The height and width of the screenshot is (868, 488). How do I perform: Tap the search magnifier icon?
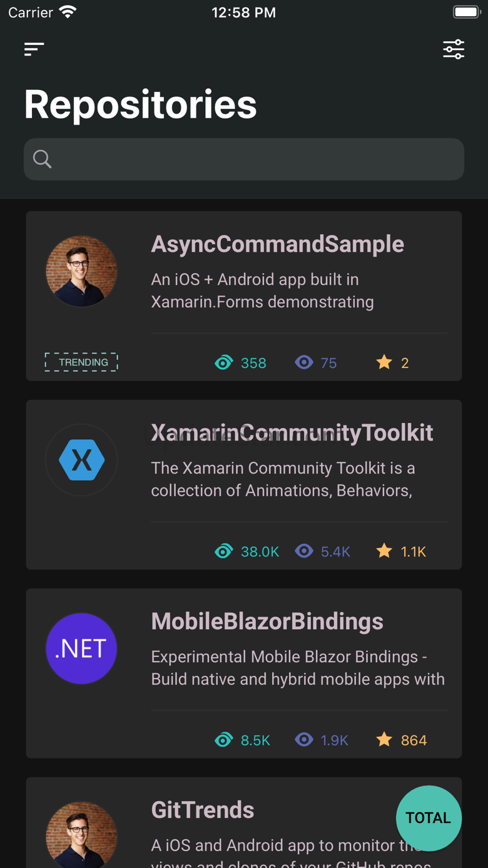43,159
